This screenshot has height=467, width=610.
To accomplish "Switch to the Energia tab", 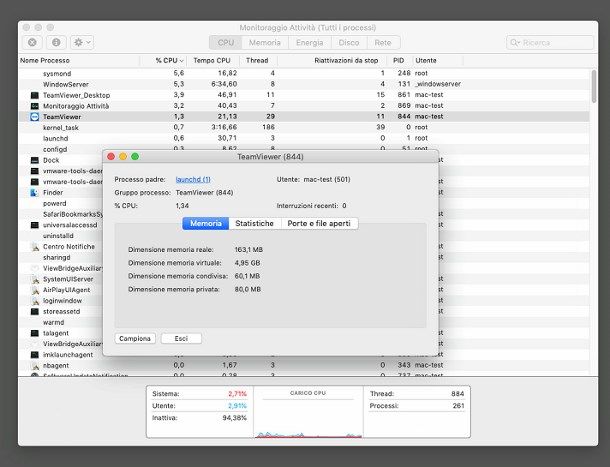I will pyautogui.click(x=310, y=42).
